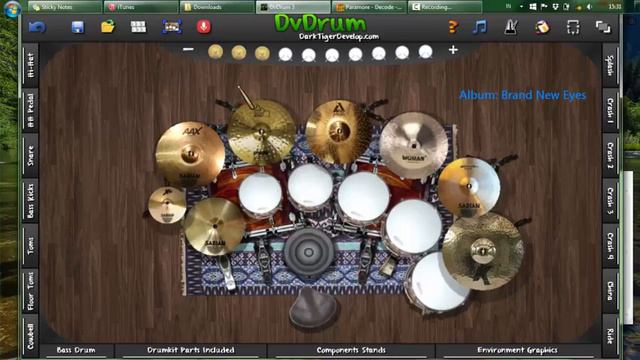Viewport: 640px width, 360px height.
Task: Open the Crash 1 tab
Action: point(611,111)
